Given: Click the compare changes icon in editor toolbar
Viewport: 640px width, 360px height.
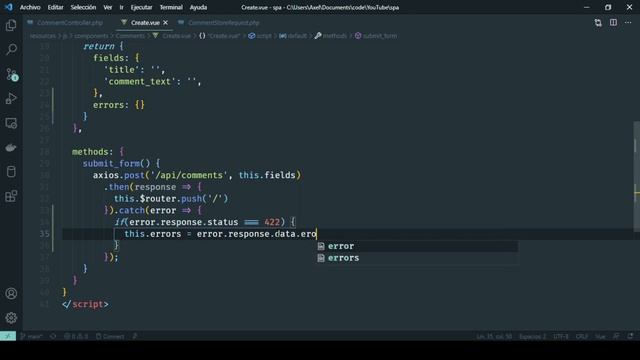Looking at the screenshot, I should pos(598,23).
